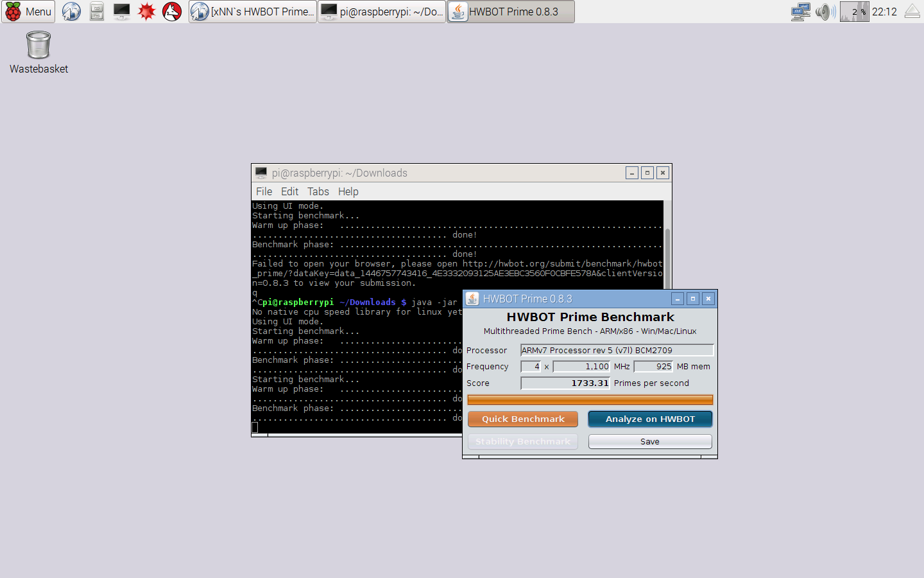Launch the terminal from the panel
Image resolution: width=924 pixels, height=578 pixels.
tap(121, 12)
